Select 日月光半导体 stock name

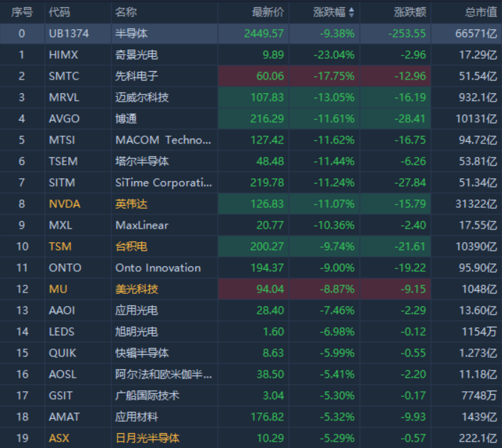coord(147,438)
